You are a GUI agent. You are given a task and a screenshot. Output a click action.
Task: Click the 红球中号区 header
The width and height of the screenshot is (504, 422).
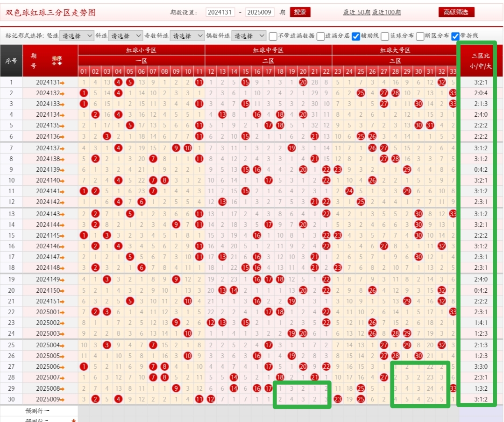[x=268, y=50]
